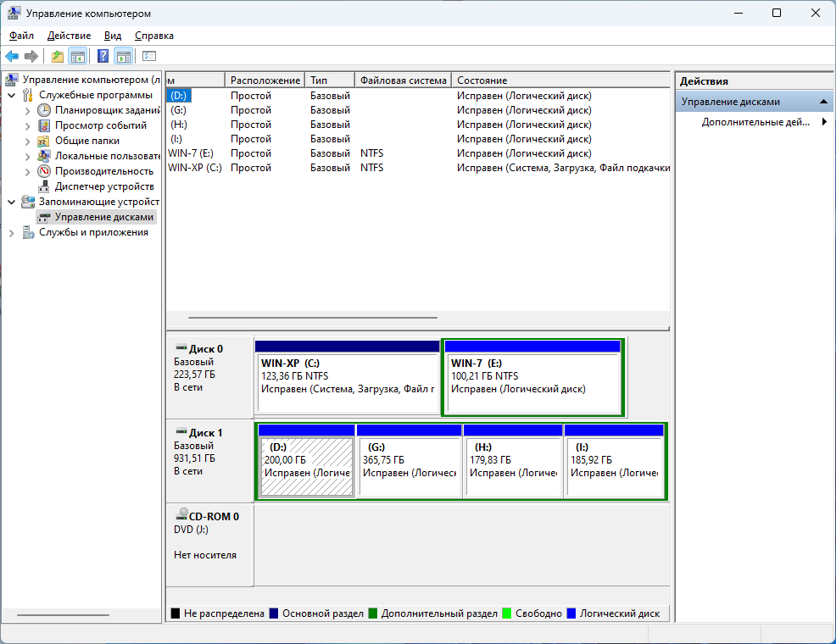Open the Справка menu
Image resolution: width=836 pixels, height=644 pixels.
click(153, 36)
